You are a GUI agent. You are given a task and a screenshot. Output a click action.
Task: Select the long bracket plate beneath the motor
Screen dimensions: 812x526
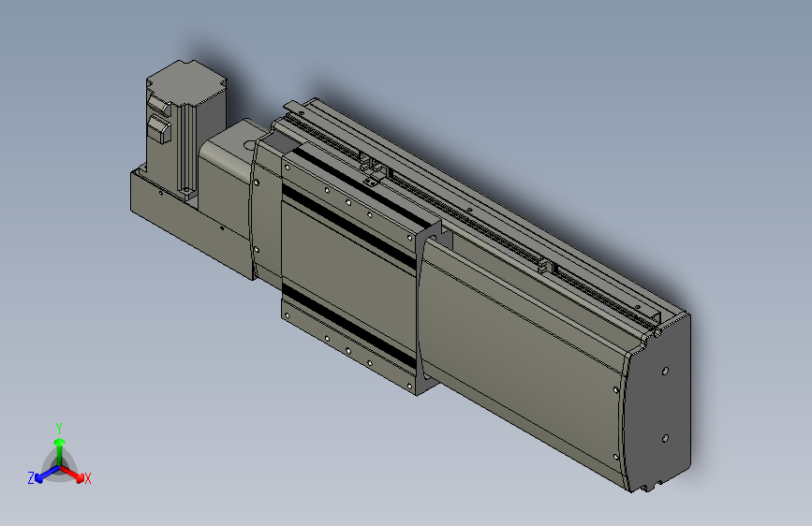pyautogui.click(x=189, y=226)
